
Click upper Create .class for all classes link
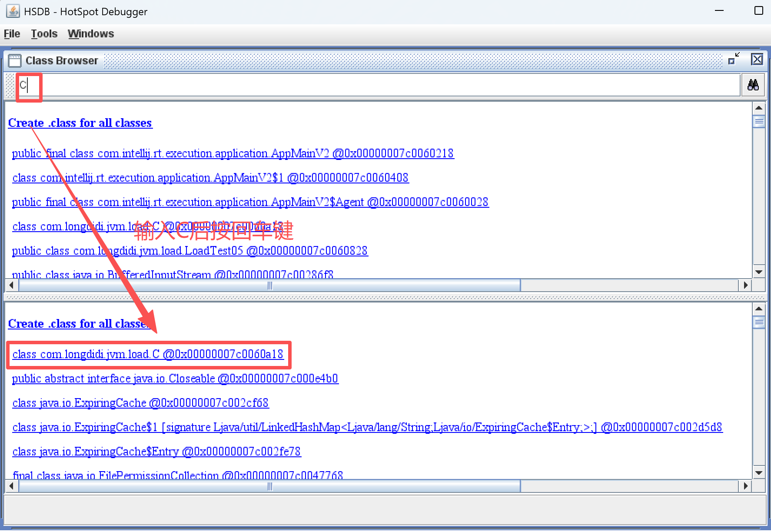80,123
